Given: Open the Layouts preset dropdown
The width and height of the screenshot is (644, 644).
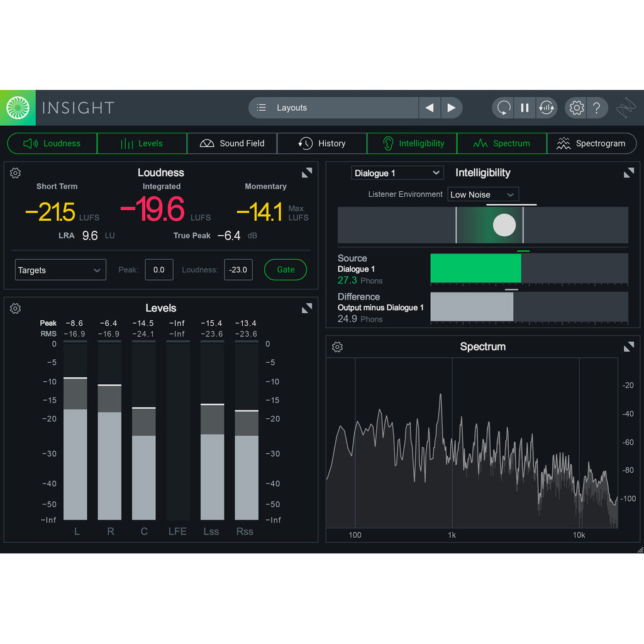Looking at the screenshot, I should pyautogui.click(x=333, y=108).
